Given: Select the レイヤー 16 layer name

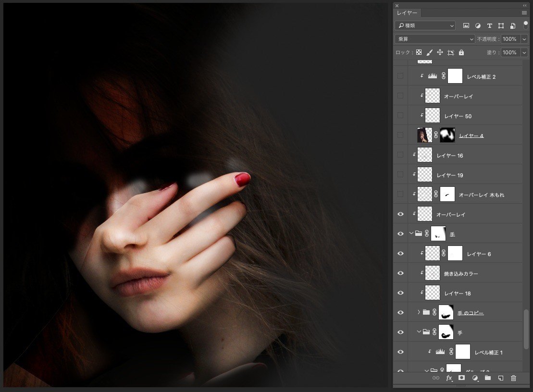Looking at the screenshot, I should click(x=450, y=155).
